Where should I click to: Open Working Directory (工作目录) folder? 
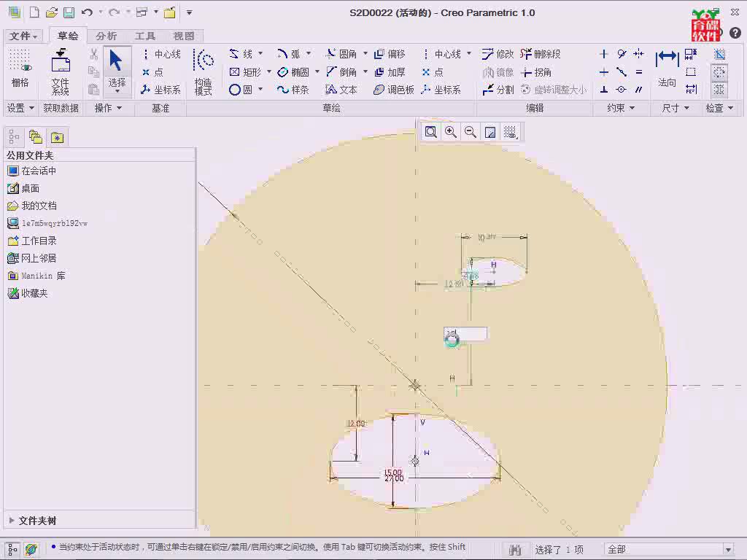(x=32, y=241)
